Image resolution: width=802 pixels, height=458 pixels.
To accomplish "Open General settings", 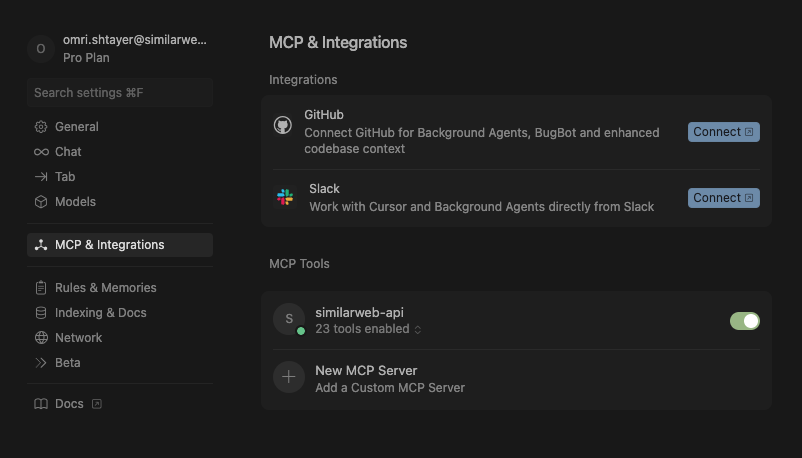I will 120,126.
